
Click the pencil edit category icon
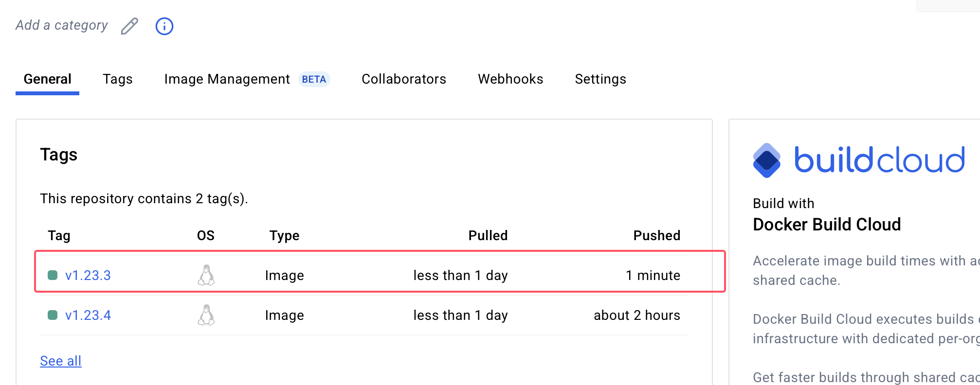click(129, 26)
